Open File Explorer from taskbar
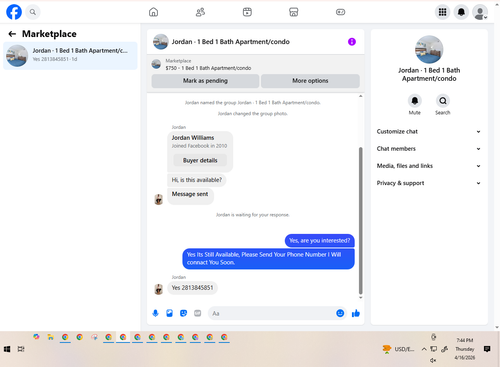The image size is (500, 367). coord(51,337)
